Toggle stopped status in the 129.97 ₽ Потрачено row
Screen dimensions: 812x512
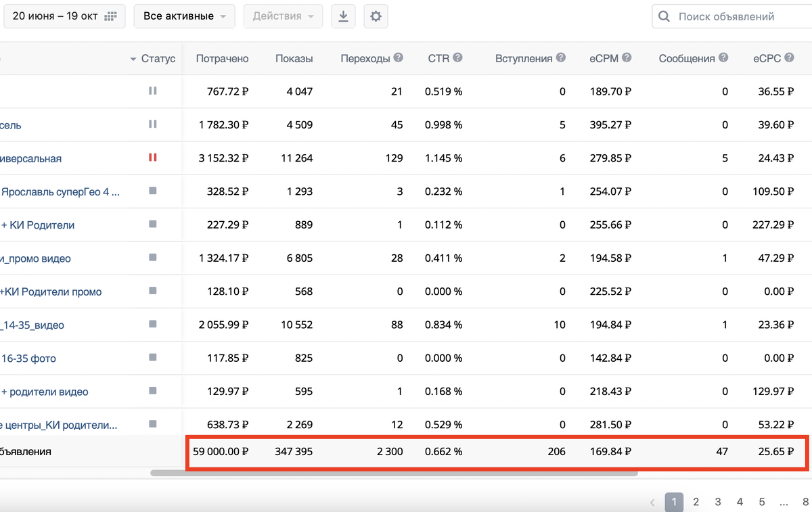pyautogui.click(x=152, y=390)
